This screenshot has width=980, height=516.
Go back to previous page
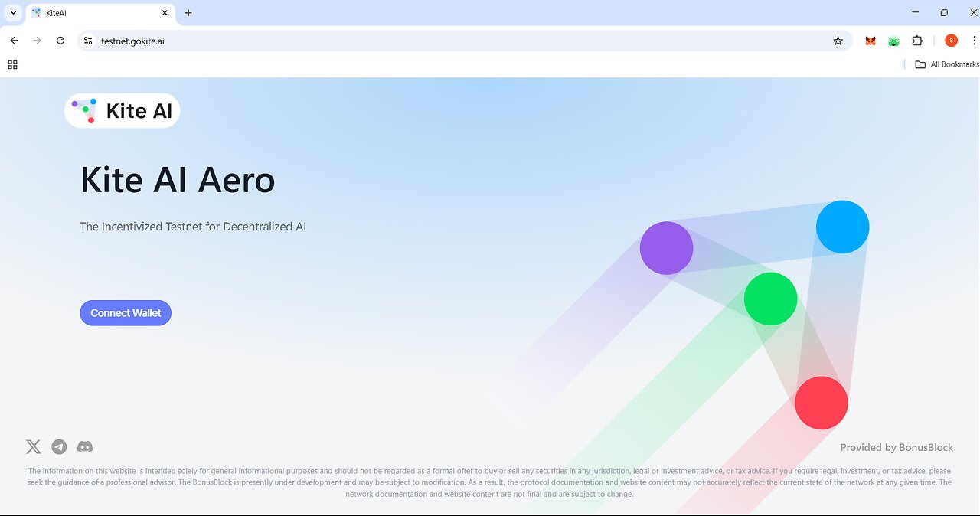[x=14, y=41]
